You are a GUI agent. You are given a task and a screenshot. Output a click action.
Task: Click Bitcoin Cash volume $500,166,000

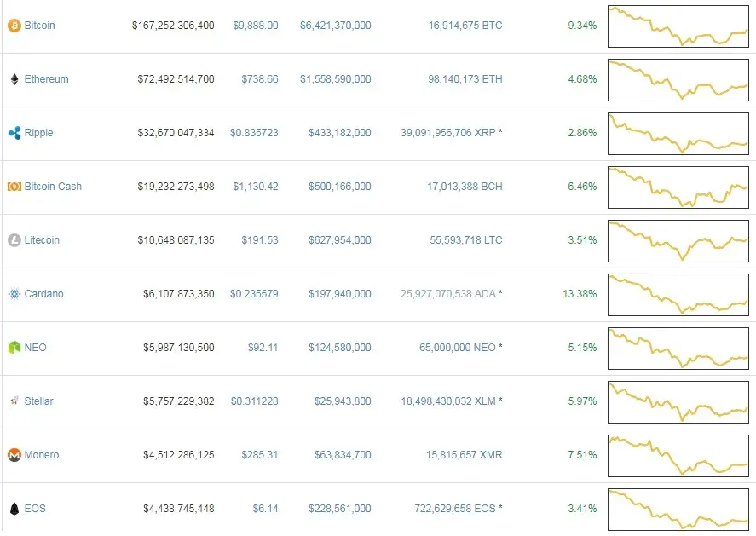(340, 187)
